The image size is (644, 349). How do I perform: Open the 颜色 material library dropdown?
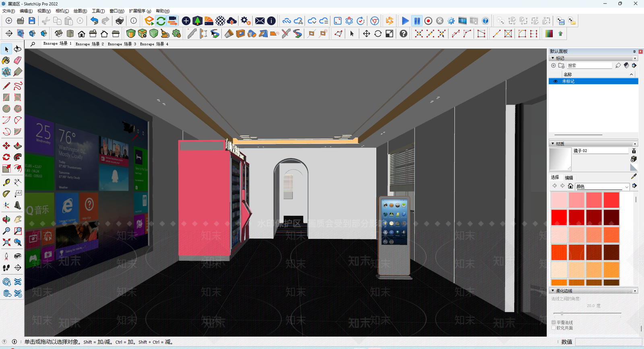point(602,187)
